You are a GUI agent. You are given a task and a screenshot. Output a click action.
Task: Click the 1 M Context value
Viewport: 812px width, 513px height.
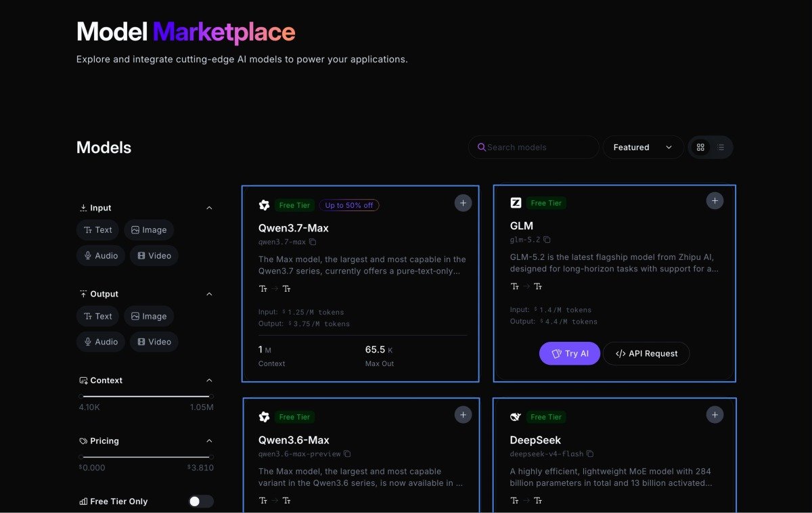(265, 350)
